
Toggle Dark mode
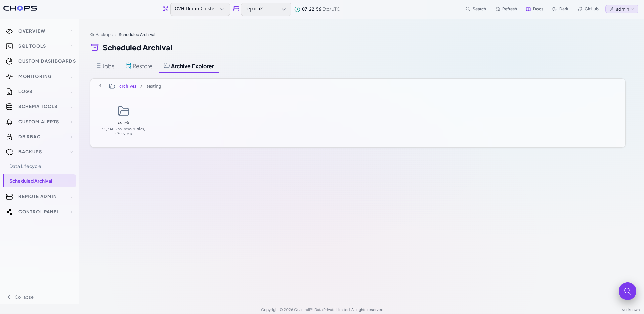(x=560, y=9)
